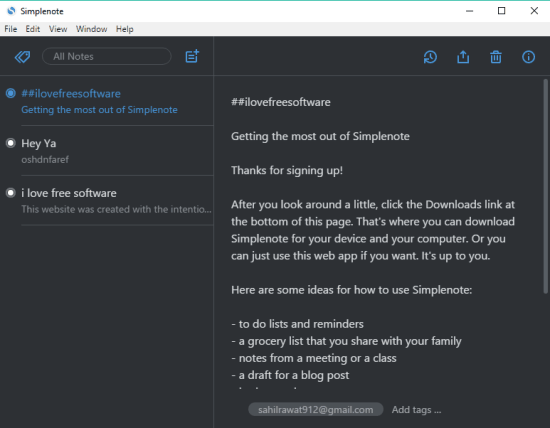550x428 pixels.
Task: Select the ##ilovefreesoftware note title
Action: coord(71,94)
